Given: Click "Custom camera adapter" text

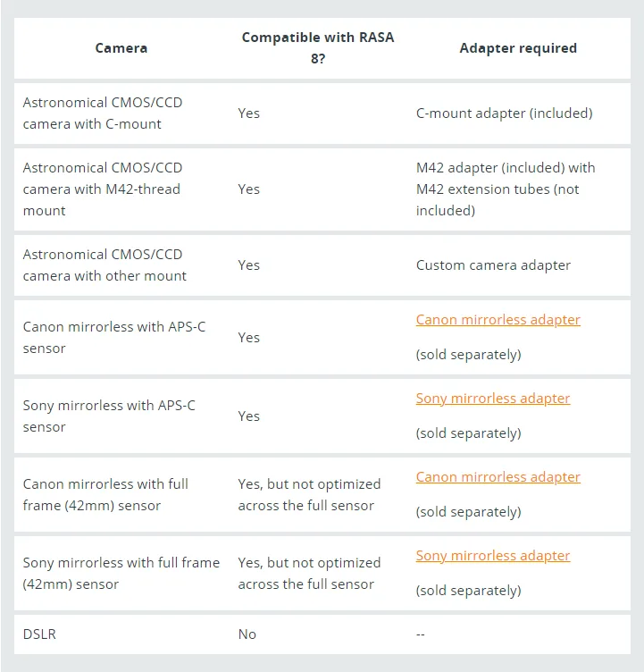Looking at the screenshot, I should click(493, 265).
